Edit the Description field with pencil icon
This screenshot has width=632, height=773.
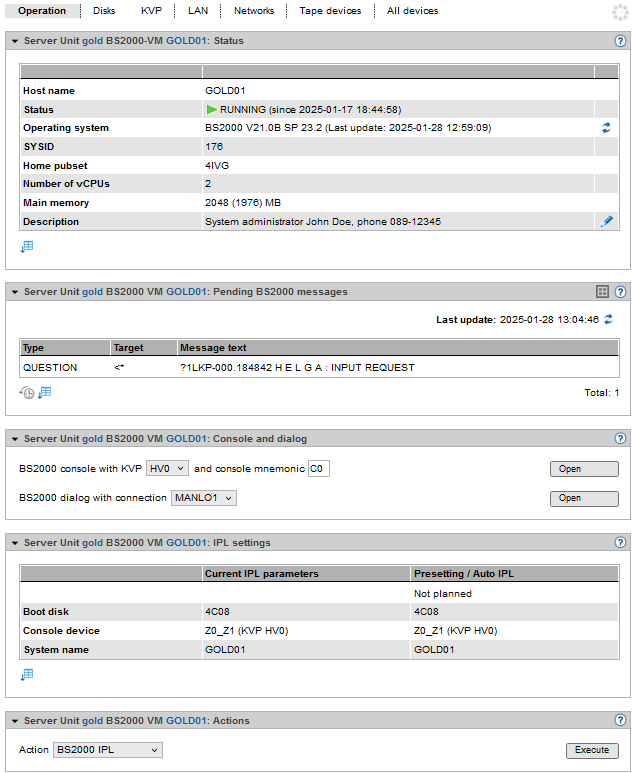pyautogui.click(x=606, y=221)
